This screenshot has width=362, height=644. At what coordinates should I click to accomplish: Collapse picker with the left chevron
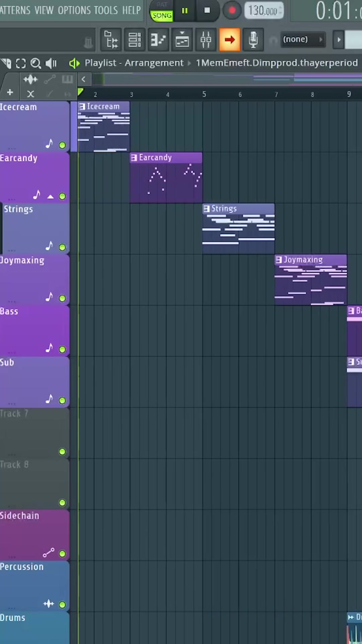tap(83, 79)
